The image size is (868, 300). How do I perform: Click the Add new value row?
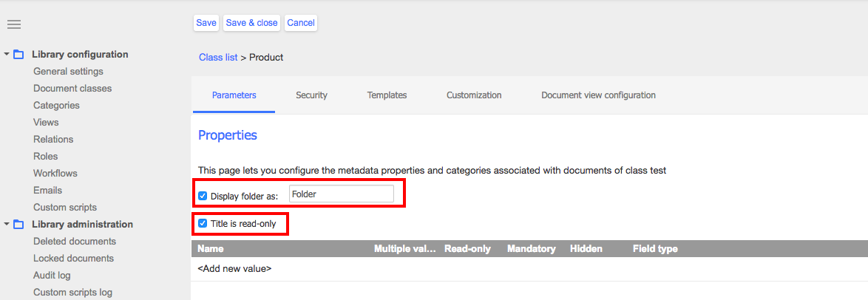coord(529,269)
